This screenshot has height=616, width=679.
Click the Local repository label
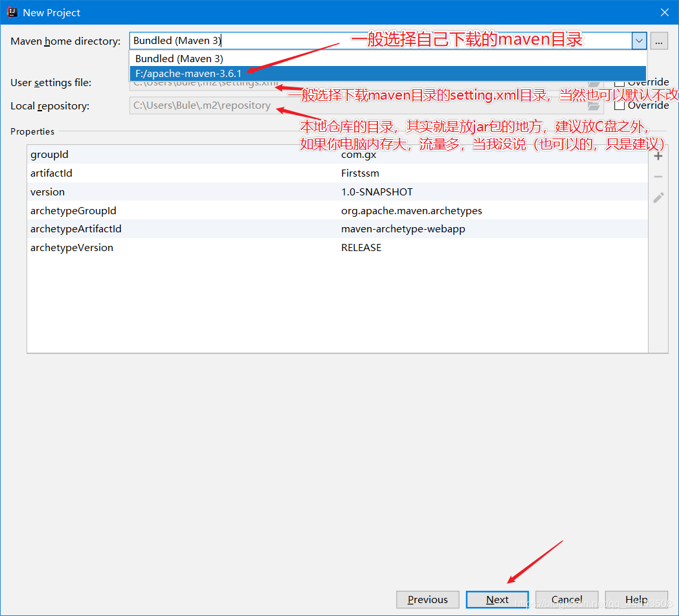pos(50,106)
